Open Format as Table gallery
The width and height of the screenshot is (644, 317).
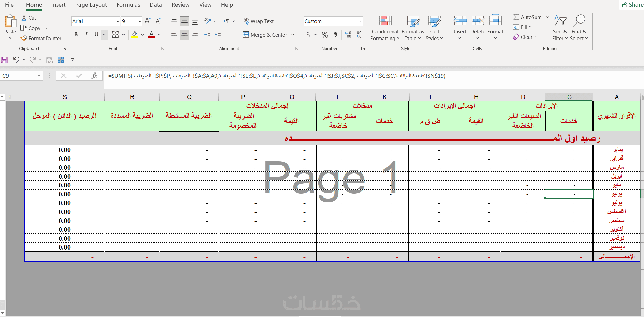coord(413,28)
